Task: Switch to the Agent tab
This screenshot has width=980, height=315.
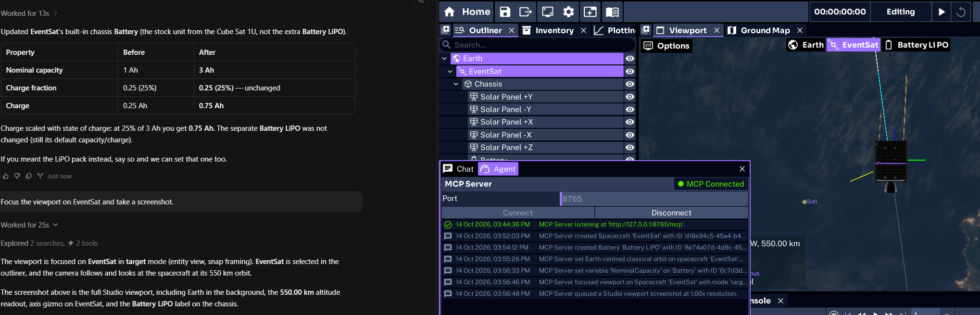Action: click(x=498, y=169)
